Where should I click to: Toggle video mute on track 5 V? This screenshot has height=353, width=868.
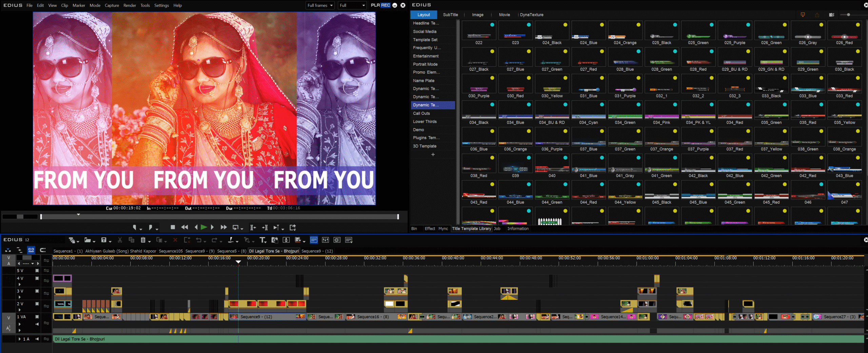click(x=37, y=271)
